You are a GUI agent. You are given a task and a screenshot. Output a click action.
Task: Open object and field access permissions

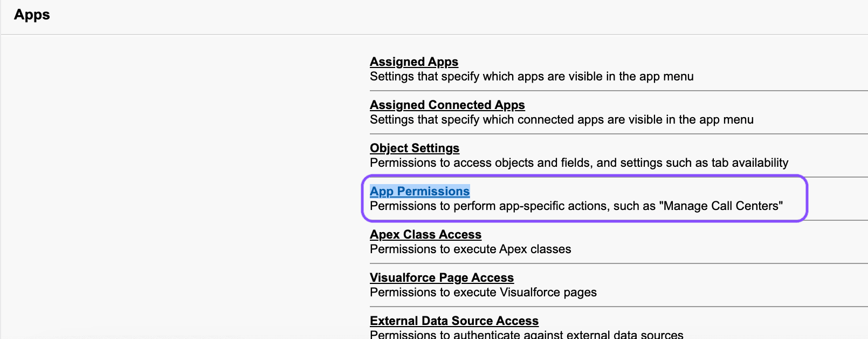point(414,148)
